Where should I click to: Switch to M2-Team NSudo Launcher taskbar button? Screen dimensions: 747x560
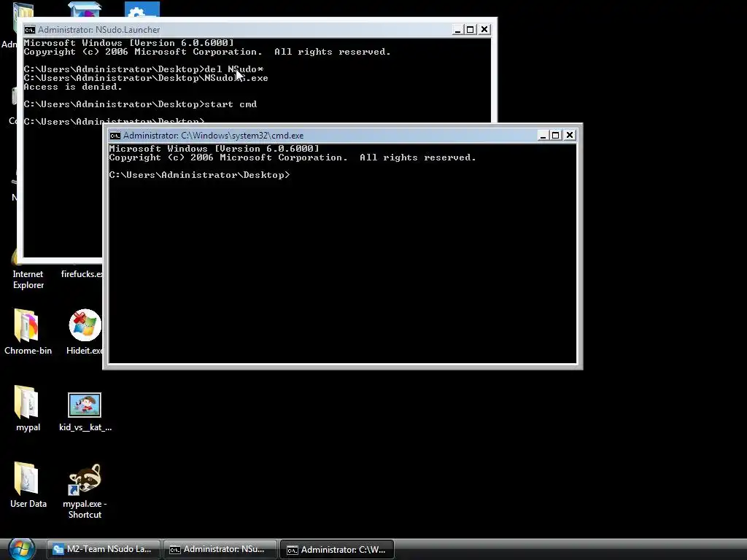104,549
